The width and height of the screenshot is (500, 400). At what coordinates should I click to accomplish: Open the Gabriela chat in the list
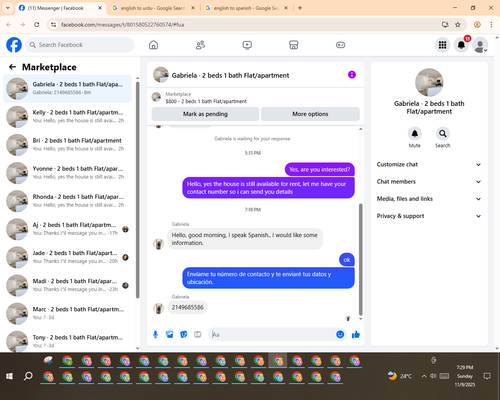point(67,89)
